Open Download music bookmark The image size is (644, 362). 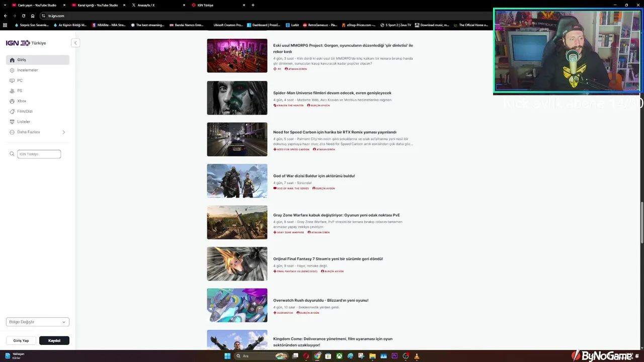point(432,25)
